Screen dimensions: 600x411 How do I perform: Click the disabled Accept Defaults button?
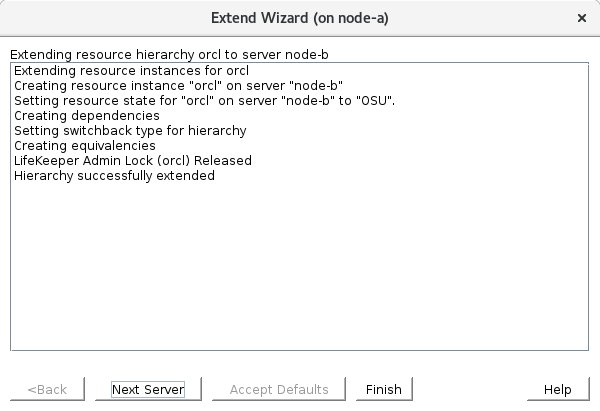(x=279, y=389)
